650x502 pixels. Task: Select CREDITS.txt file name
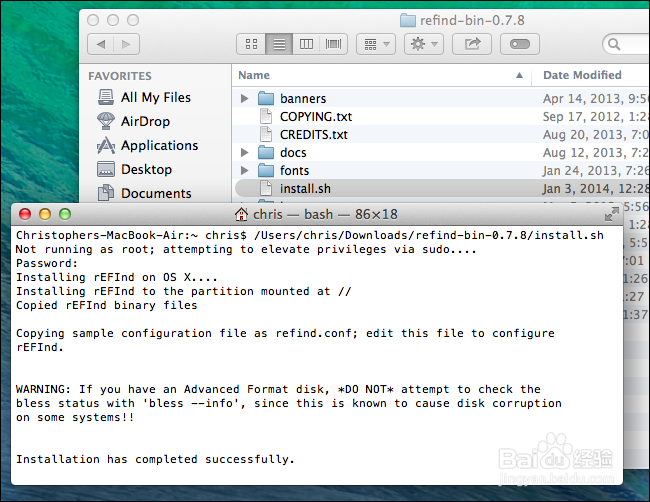point(314,135)
